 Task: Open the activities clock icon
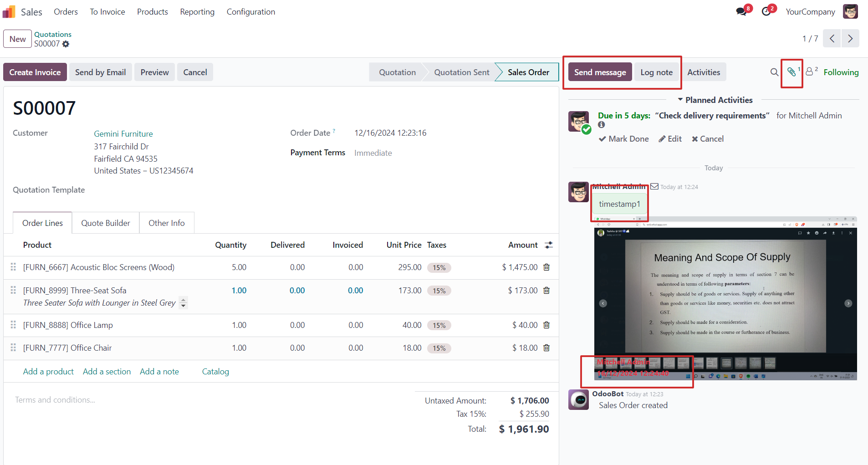pyautogui.click(x=766, y=11)
